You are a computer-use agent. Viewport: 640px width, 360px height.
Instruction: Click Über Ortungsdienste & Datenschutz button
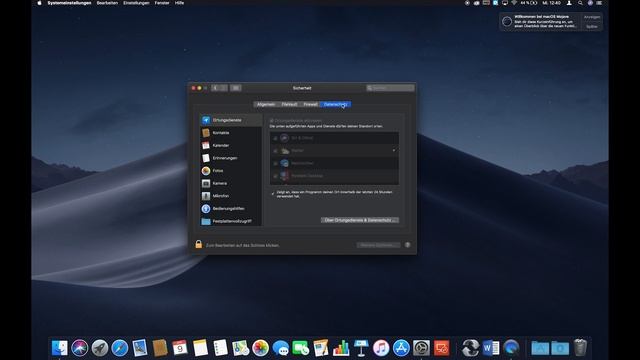tap(360, 220)
